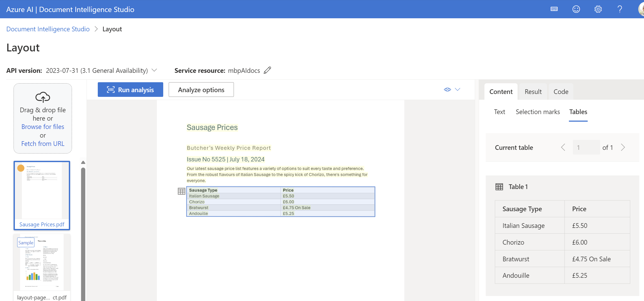Toggle the eye visibility icon
Viewport: 644px width, 301px height.
point(447,90)
